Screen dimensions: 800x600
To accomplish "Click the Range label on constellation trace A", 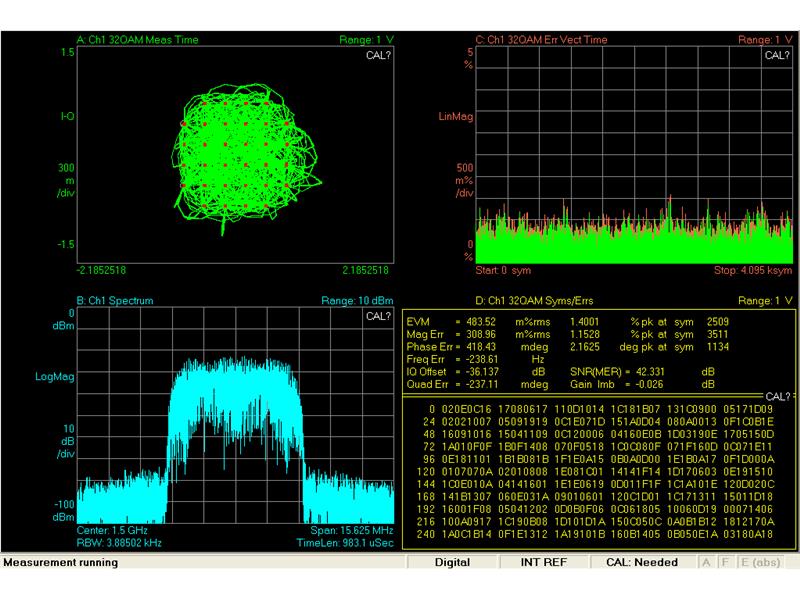I will coord(368,40).
